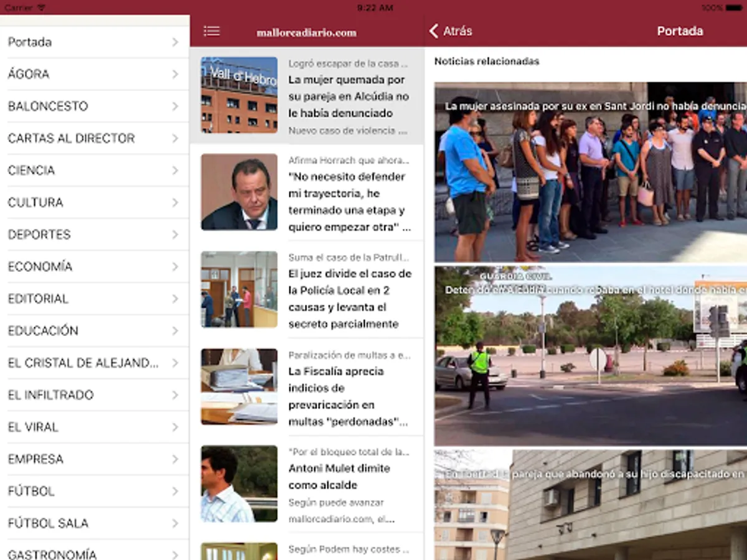
Task: Tap the Wi-Fi icon in status bar
Action: (x=42, y=7)
